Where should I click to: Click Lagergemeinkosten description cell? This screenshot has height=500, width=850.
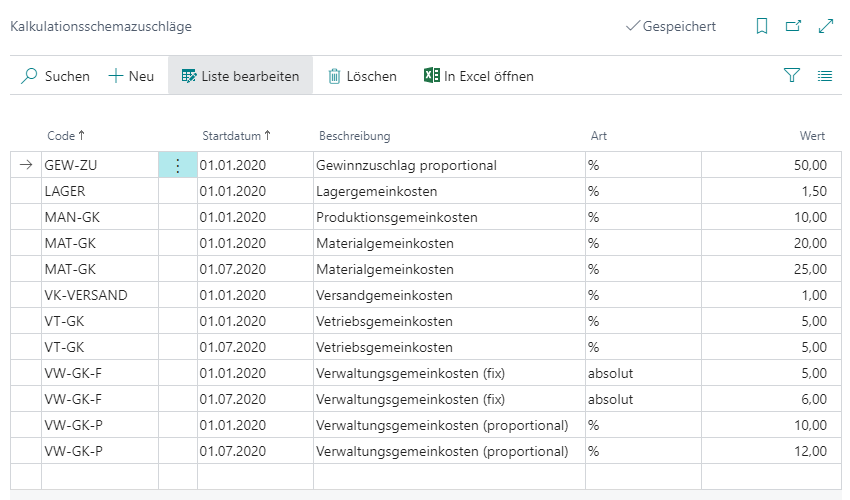click(x=449, y=191)
